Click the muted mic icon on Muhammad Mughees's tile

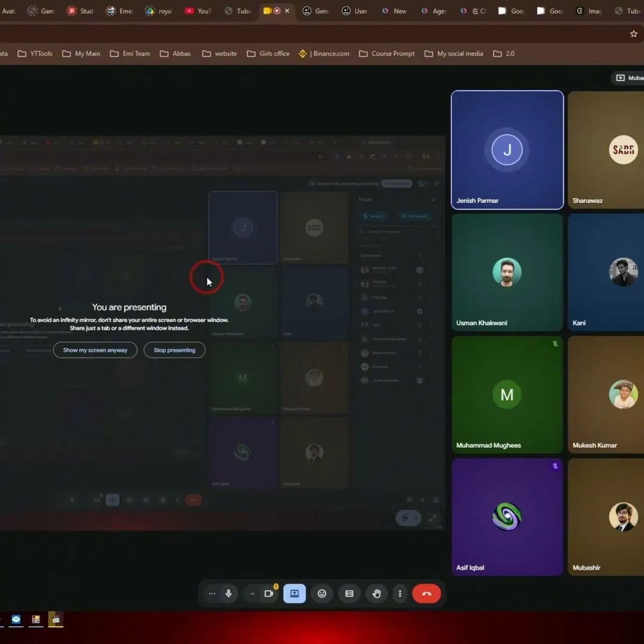tap(555, 344)
